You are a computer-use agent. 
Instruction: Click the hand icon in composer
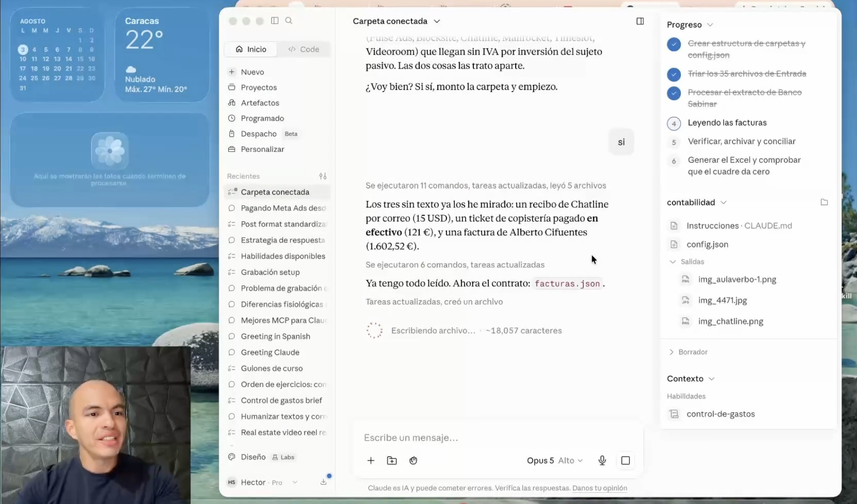point(413,460)
